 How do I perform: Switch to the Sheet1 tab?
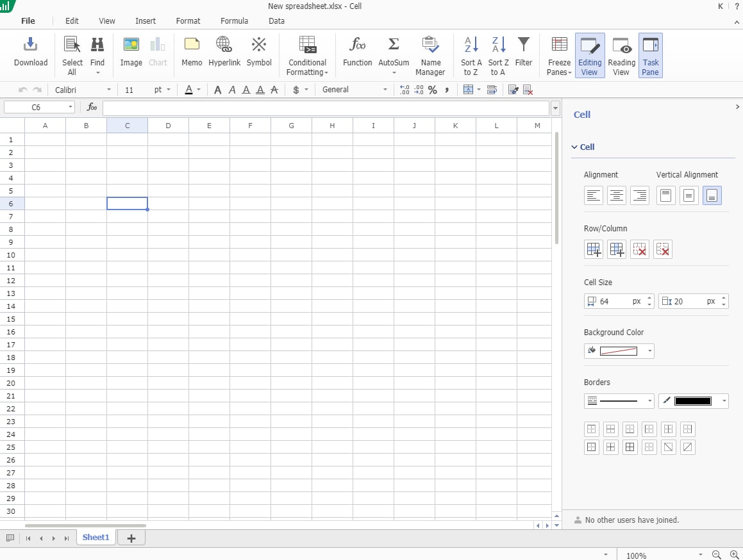[96, 538]
